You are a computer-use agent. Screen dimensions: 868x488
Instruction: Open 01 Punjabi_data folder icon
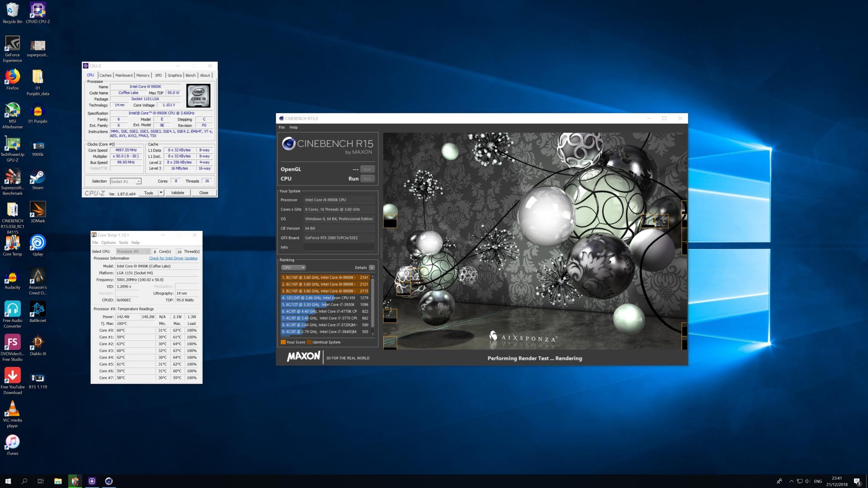click(x=38, y=82)
